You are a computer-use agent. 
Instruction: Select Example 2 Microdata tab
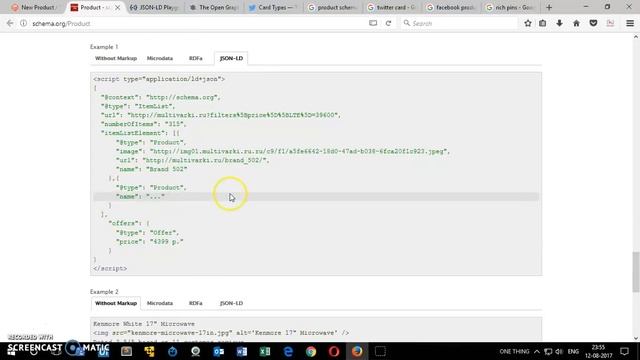coord(160,303)
